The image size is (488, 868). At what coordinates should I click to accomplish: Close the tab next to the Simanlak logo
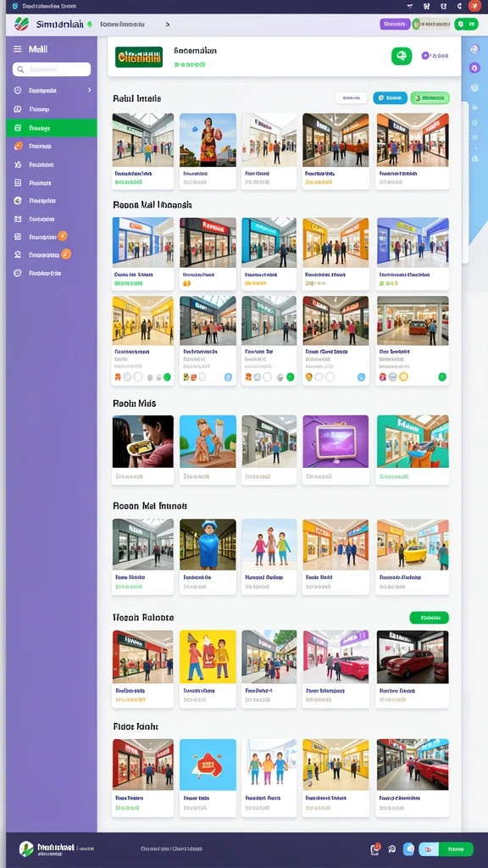pos(168,25)
